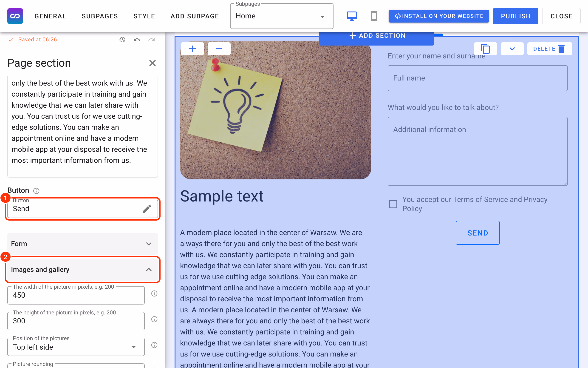Redo the last change
The width and height of the screenshot is (588, 368).
click(152, 40)
